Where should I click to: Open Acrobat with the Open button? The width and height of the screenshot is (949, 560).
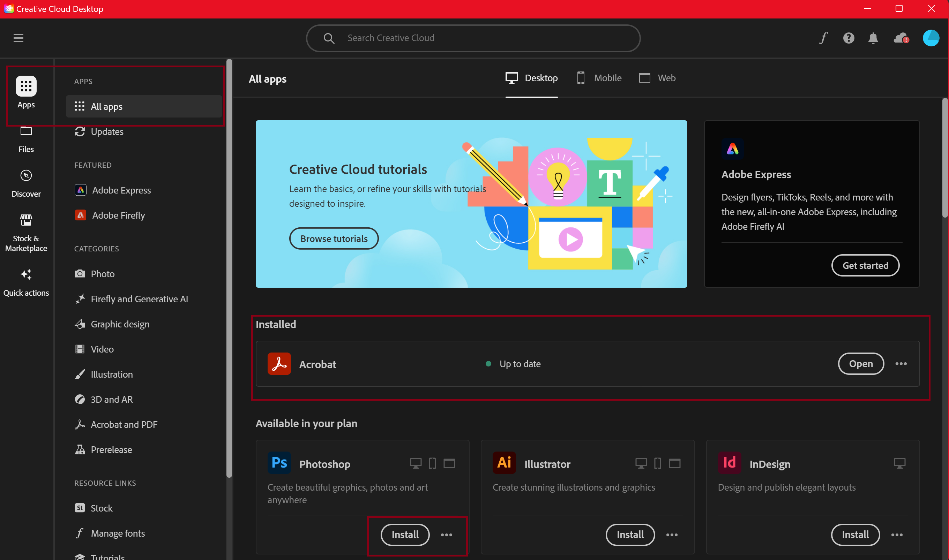click(x=861, y=364)
